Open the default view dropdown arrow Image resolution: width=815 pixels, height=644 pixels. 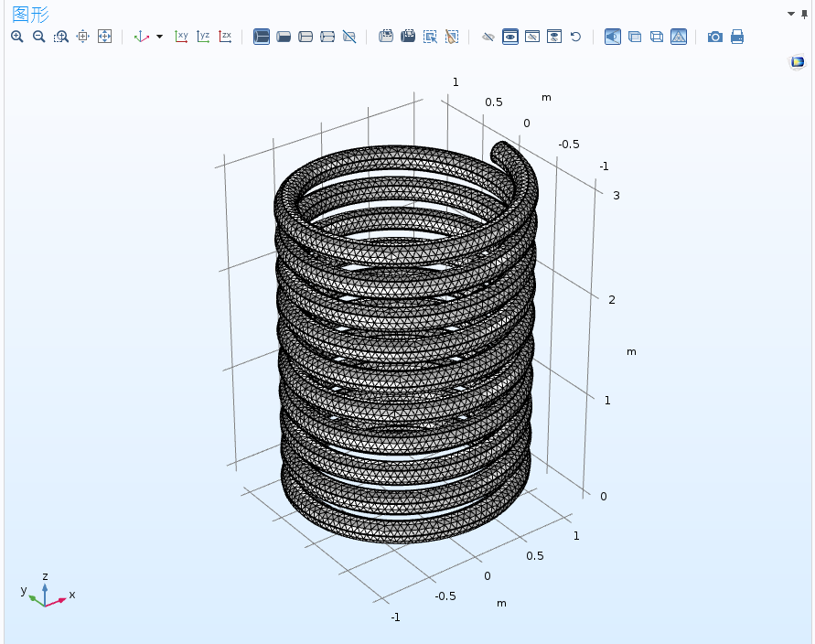point(159,37)
